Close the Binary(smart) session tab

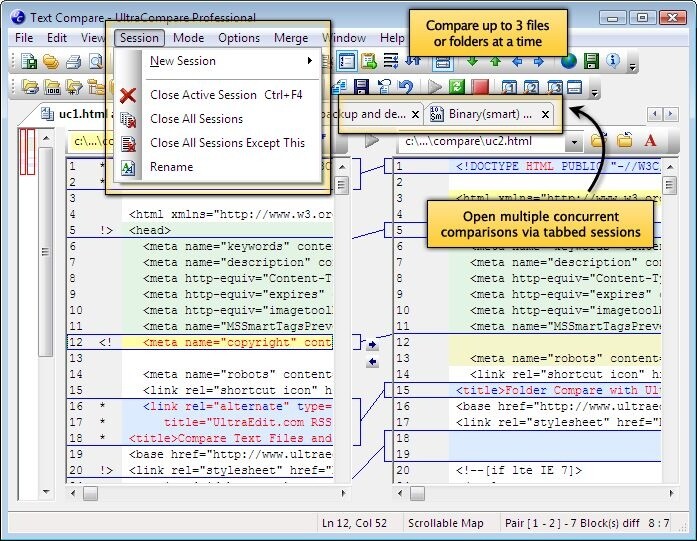pyautogui.click(x=545, y=114)
